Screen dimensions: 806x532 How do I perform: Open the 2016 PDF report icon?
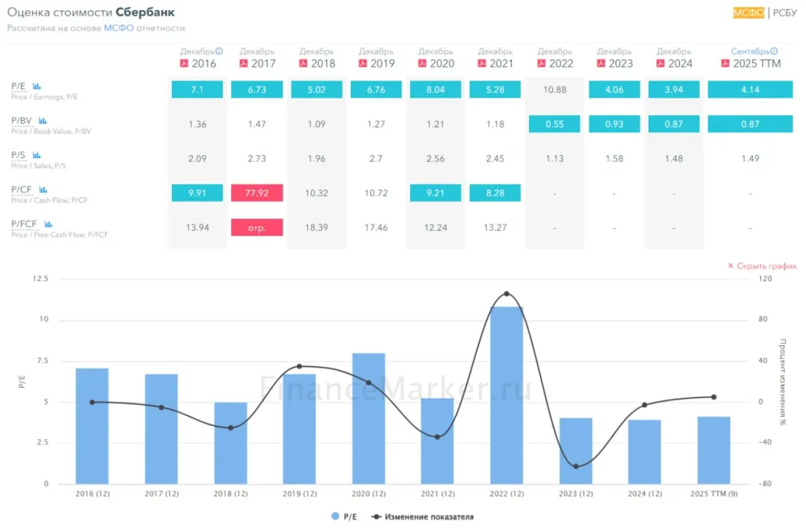click(x=184, y=64)
